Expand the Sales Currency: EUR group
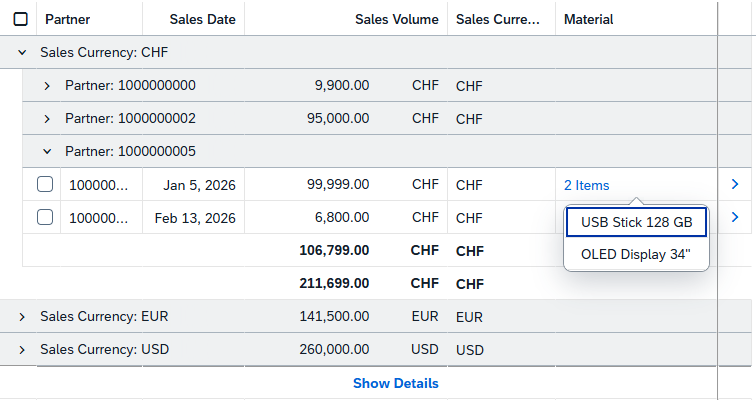 pyautogui.click(x=22, y=316)
